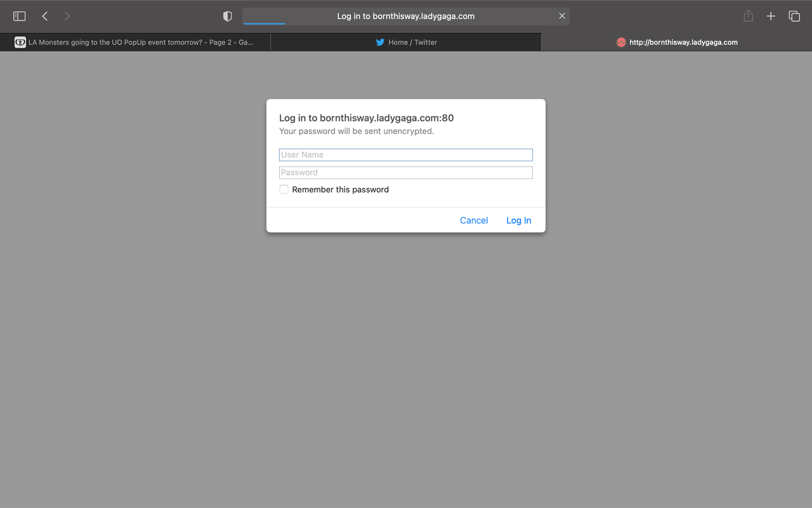
Task: Show the Safari sidebar
Action: pyautogui.click(x=20, y=16)
